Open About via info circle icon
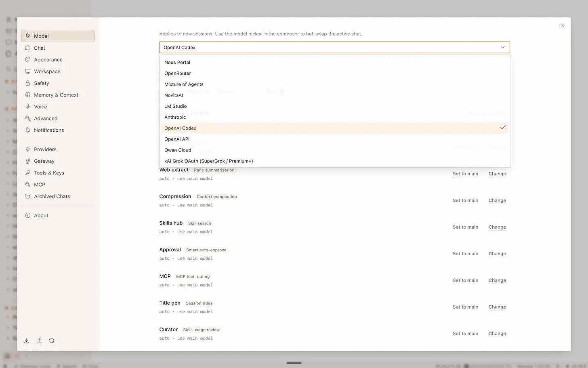Viewport: 588px width, 368px height. (x=28, y=215)
